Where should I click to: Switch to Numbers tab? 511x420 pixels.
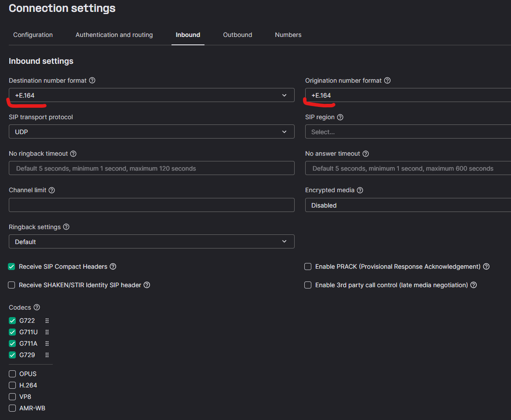[288, 35]
